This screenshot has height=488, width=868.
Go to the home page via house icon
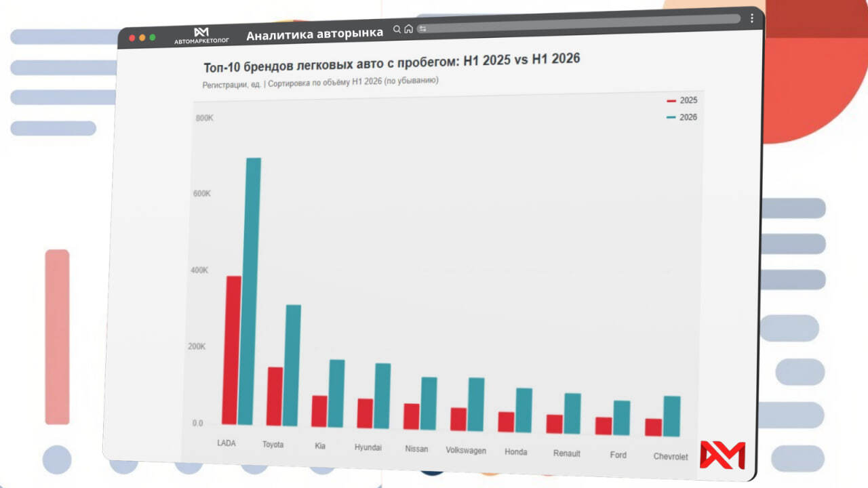(x=408, y=29)
